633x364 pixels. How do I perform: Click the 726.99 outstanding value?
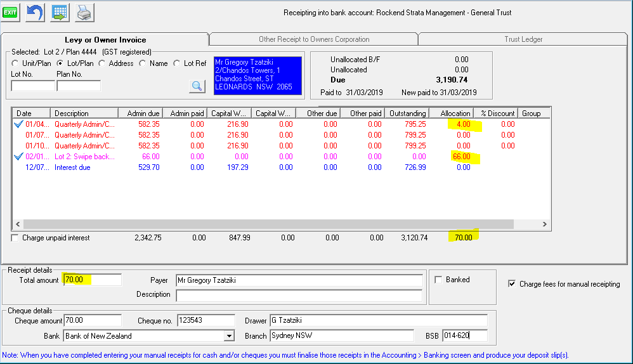click(415, 167)
